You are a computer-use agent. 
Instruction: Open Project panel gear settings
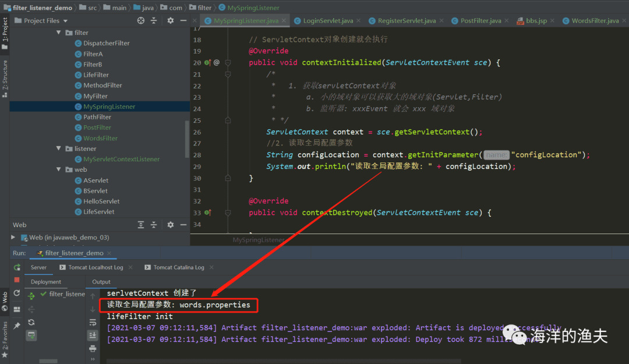coord(171,20)
